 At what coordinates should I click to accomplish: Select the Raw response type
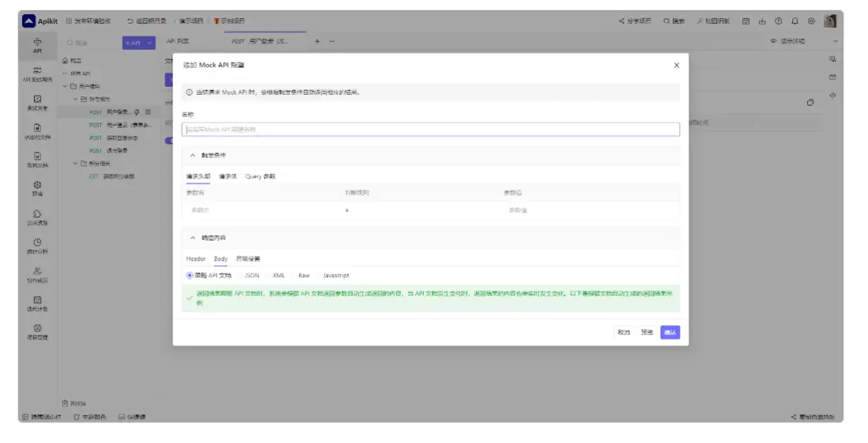304,275
